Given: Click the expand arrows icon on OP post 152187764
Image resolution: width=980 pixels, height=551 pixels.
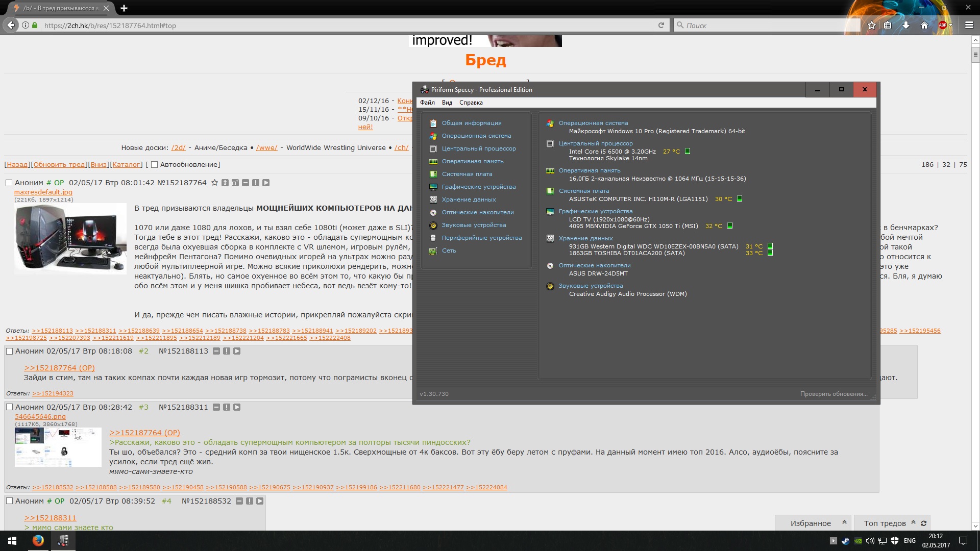Looking at the screenshot, I should 225,183.
